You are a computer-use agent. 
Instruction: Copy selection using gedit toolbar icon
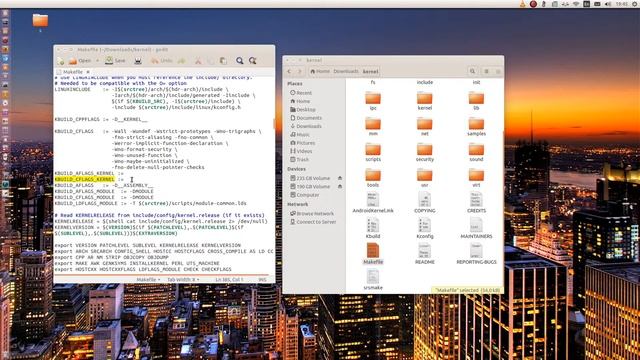tap(211, 61)
